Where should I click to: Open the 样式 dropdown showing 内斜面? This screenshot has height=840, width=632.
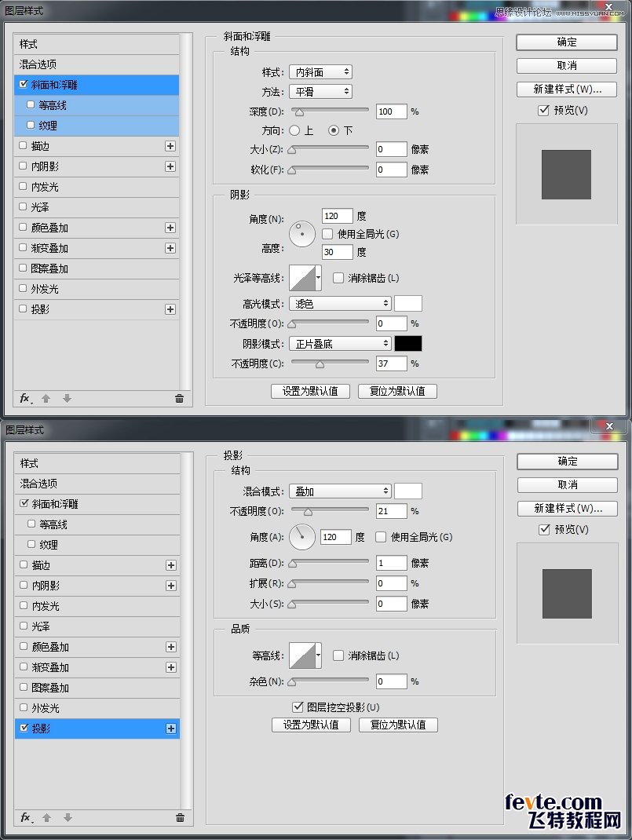tap(320, 71)
